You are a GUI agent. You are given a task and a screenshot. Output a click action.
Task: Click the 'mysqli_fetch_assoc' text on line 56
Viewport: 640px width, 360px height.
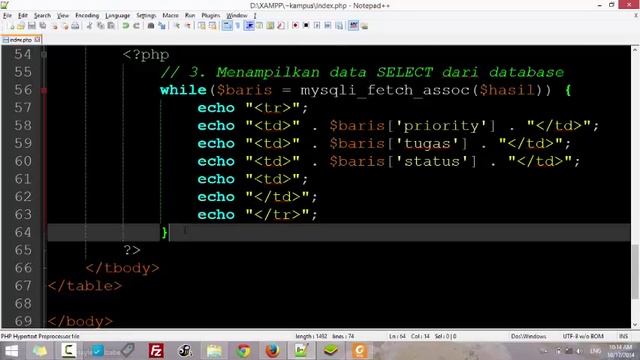tap(385, 90)
